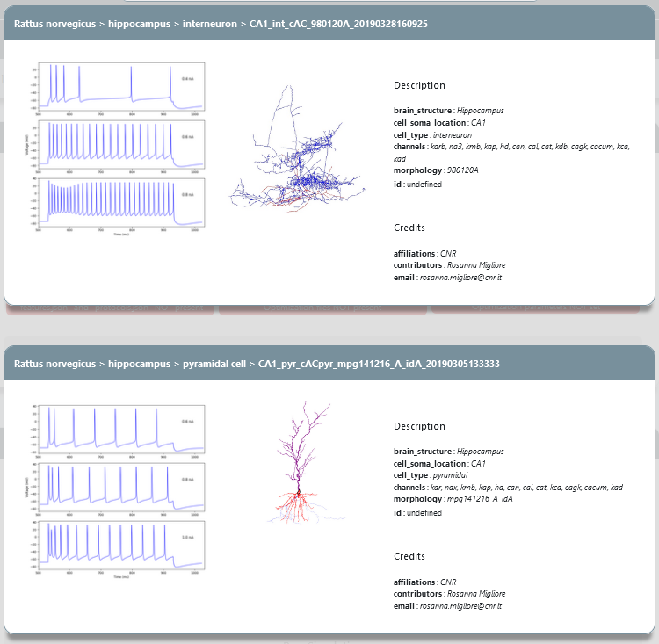Select the pyramidal 1.0 nA voltage trace

click(x=121, y=546)
